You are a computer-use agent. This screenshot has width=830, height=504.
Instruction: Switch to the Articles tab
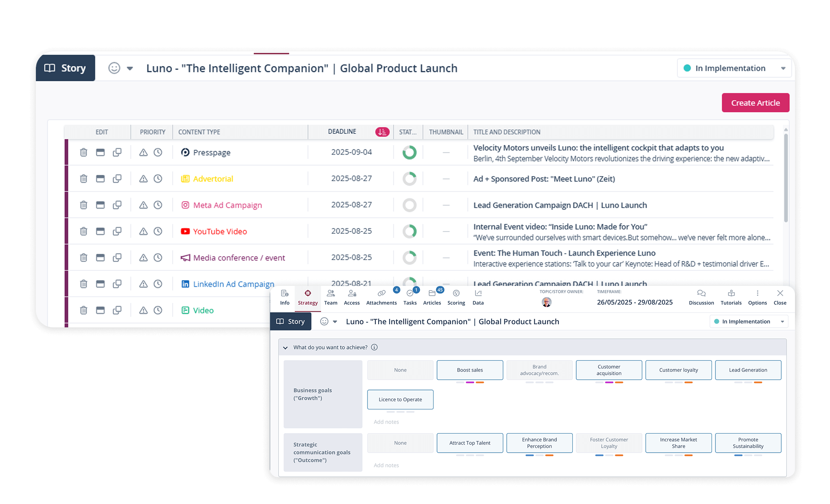pos(432,297)
